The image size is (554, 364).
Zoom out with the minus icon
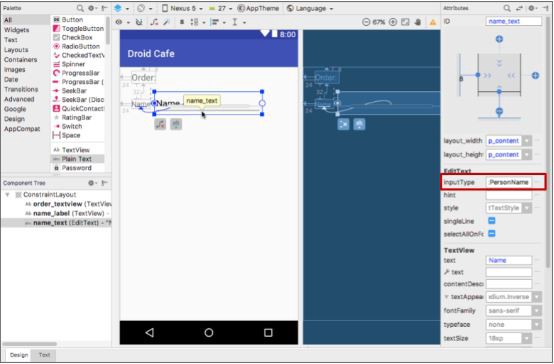[366, 22]
